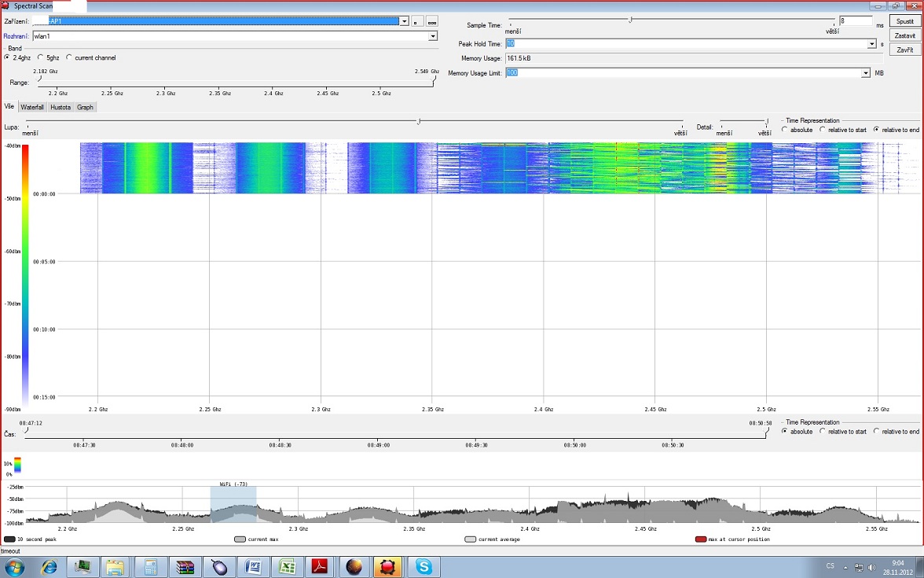Open the monitor application in the taskbar
The image size is (924, 578).
[x=82, y=568]
